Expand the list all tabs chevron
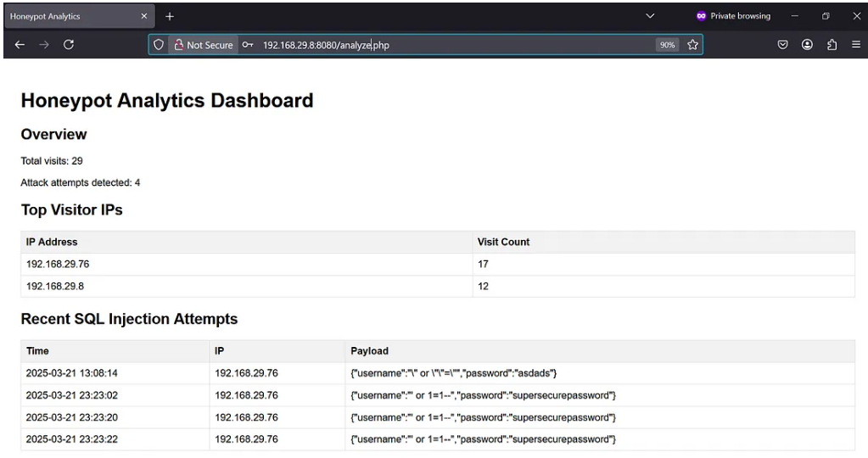This screenshot has width=868, height=458. 651,16
